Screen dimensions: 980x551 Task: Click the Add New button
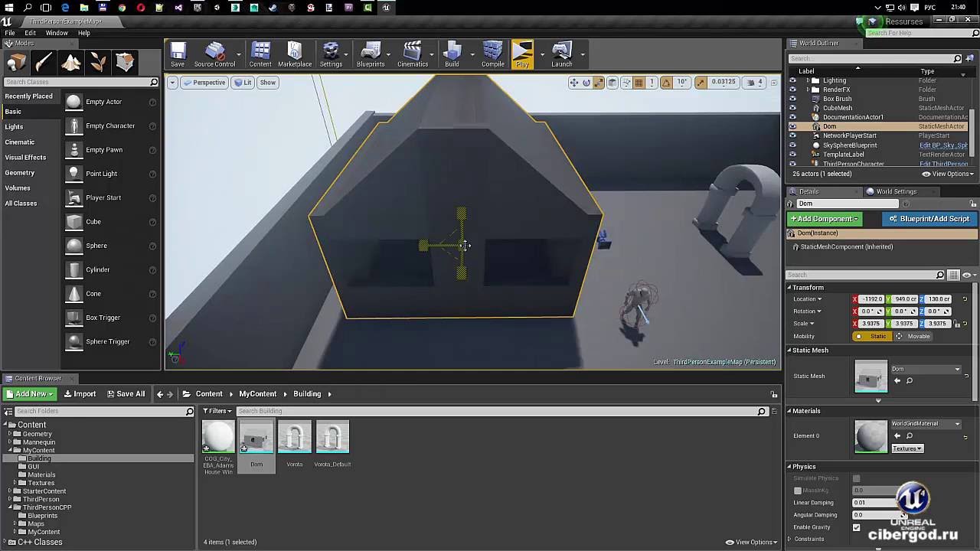click(x=29, y=394)
